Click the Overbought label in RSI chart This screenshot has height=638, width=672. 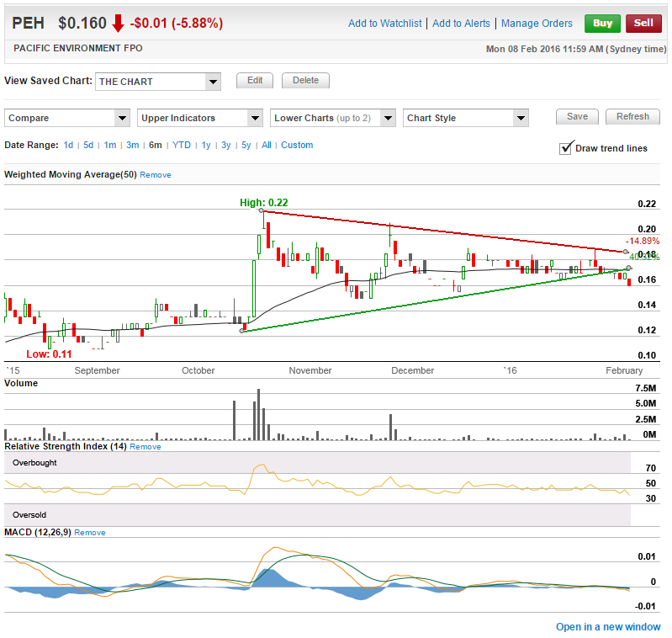[x=34, y=463]
